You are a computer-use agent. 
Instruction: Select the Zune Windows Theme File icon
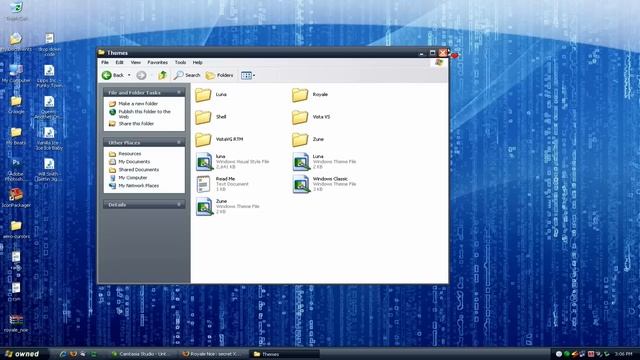click(x=204, y=207)
